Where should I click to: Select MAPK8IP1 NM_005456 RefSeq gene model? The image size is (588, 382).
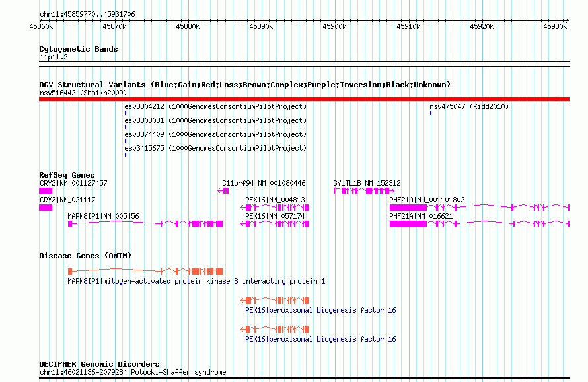(x=145, y=224)
